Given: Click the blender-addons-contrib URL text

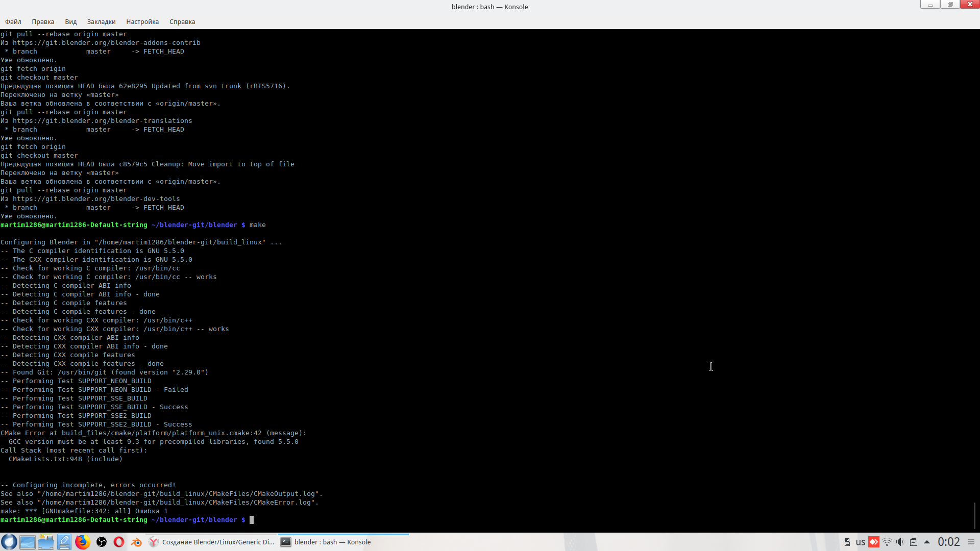Looking at the screenshot, I should pos(107,43).
